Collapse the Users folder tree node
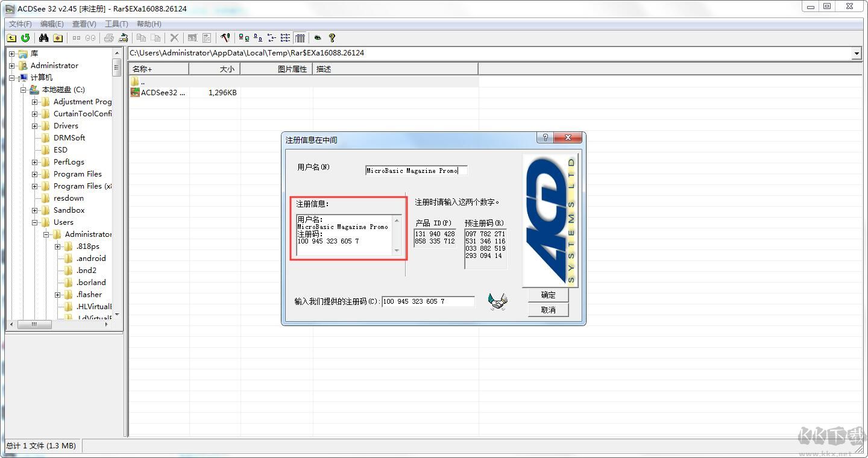 click(x=35, y=222)
